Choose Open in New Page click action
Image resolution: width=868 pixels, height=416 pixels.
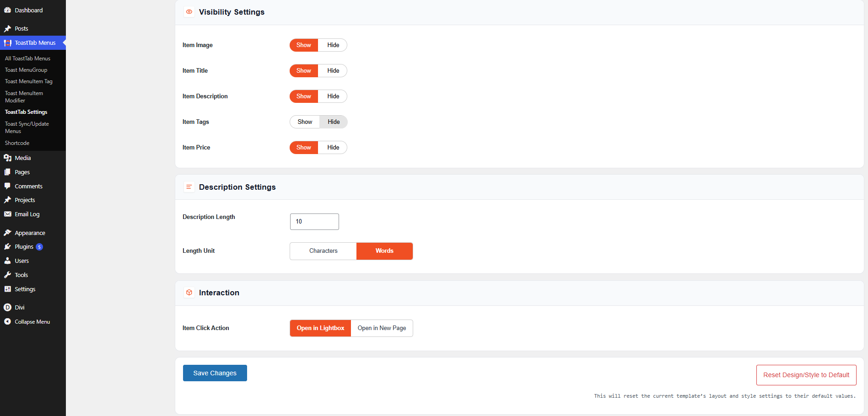[x=382, y=328]
